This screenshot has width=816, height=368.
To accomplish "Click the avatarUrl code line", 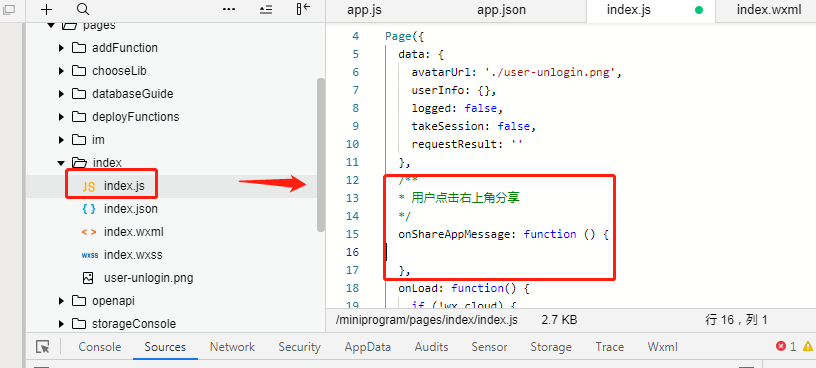I will tap(516, 72).
